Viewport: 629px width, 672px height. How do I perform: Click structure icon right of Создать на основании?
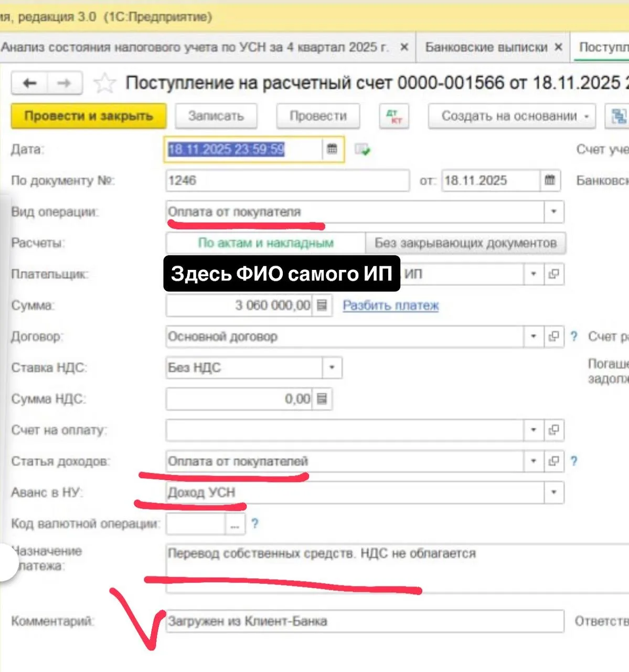coord(617,116)
